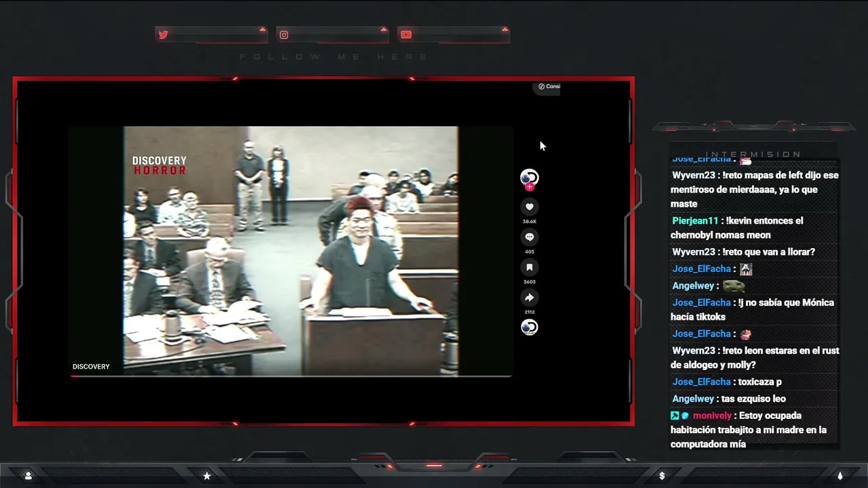Click Wyvern23 on the 'mapas de left' message

coord(694,176)
